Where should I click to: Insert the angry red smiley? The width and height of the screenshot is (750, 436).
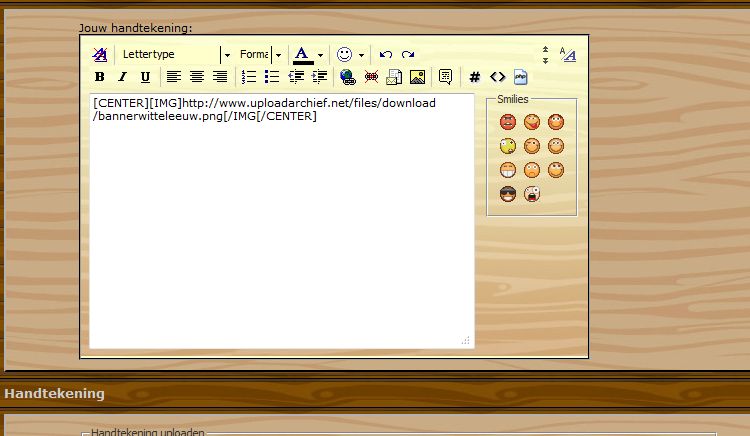point(508,122)
